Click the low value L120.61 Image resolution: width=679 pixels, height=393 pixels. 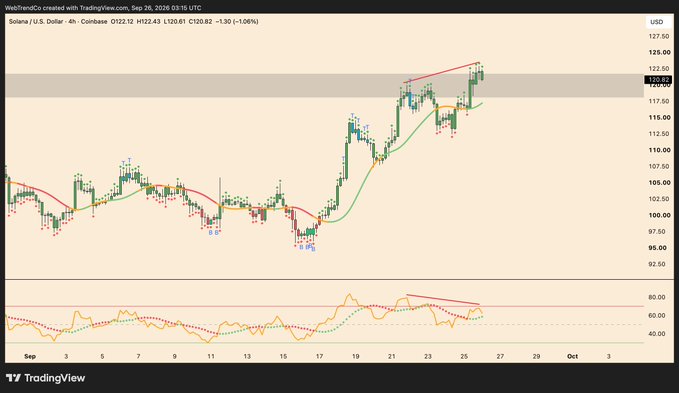tap(175, 21)
